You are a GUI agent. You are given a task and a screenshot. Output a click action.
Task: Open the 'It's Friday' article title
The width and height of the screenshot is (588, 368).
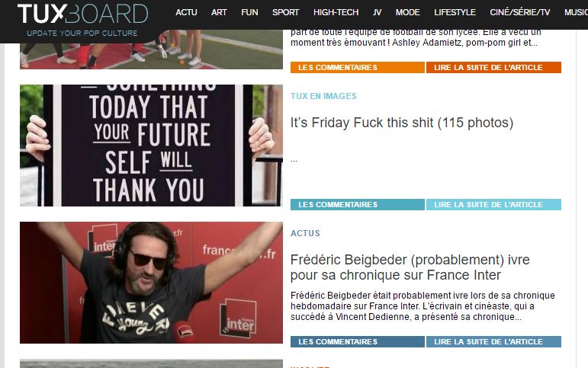(x=402, y=123)
